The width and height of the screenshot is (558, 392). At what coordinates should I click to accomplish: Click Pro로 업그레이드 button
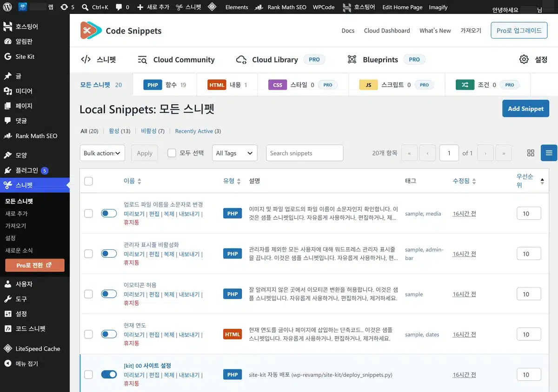519,31
